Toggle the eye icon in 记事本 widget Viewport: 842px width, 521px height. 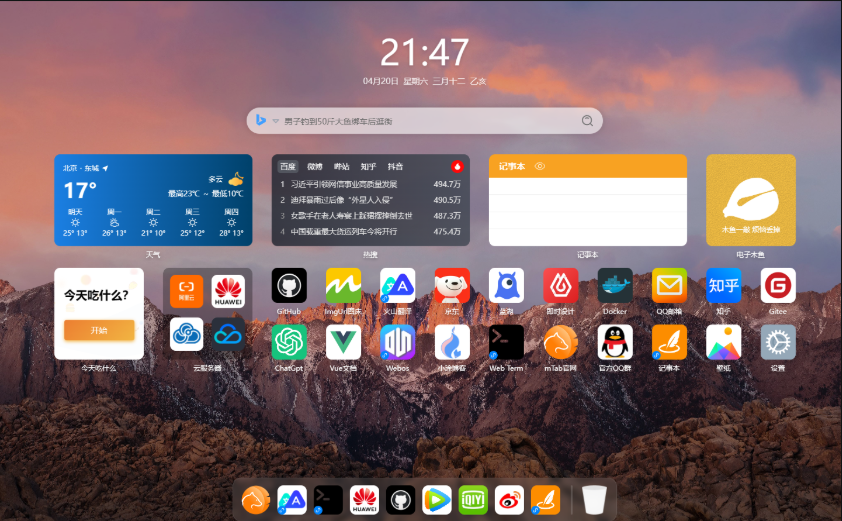click(540, 167)
